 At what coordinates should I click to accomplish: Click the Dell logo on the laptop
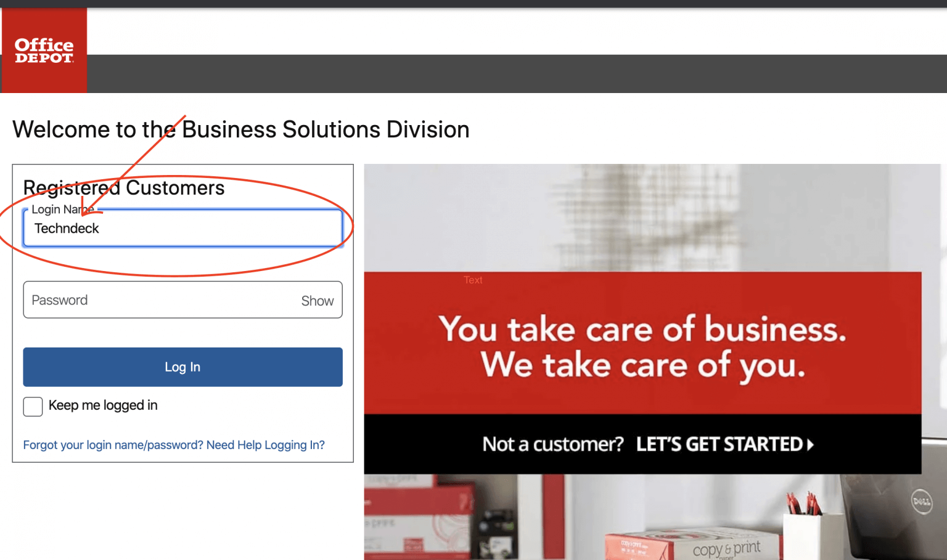click(922, 501)
